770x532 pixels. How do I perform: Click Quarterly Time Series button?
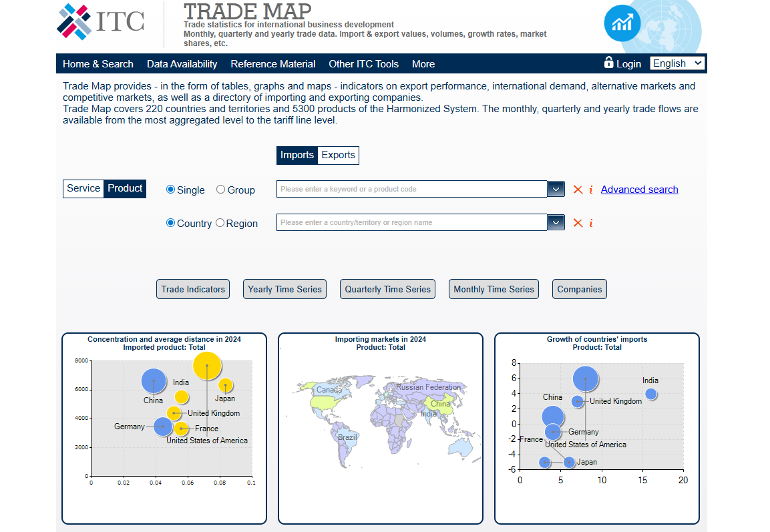(x=387, y=289)
